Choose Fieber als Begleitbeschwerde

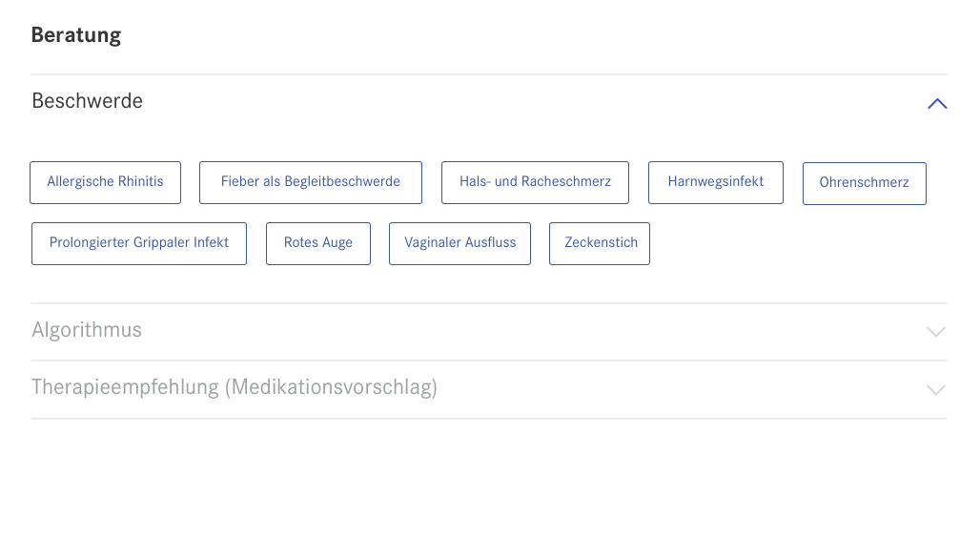[311, 182]
